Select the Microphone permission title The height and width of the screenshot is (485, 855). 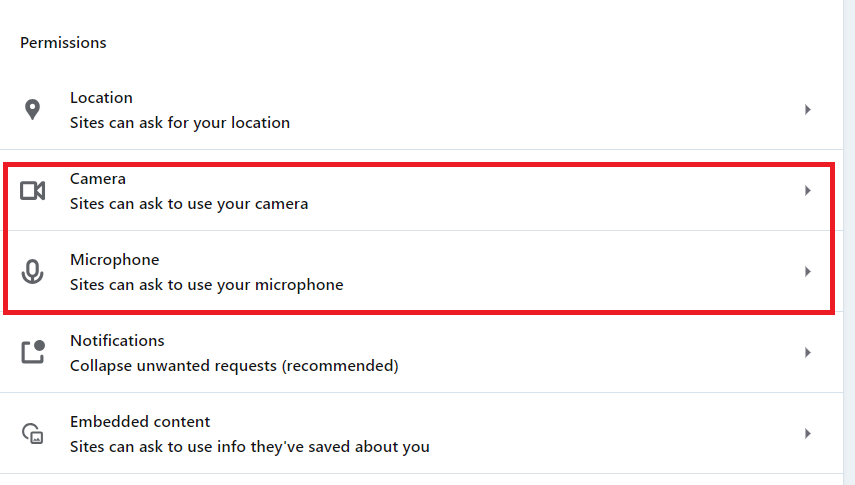(x=114, y=260)
